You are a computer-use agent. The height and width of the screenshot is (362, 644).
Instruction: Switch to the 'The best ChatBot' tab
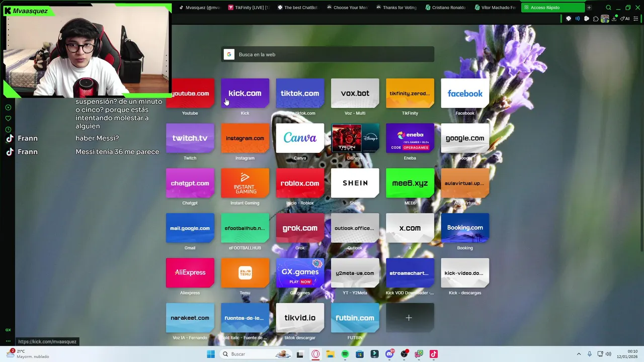click(298, 8)
